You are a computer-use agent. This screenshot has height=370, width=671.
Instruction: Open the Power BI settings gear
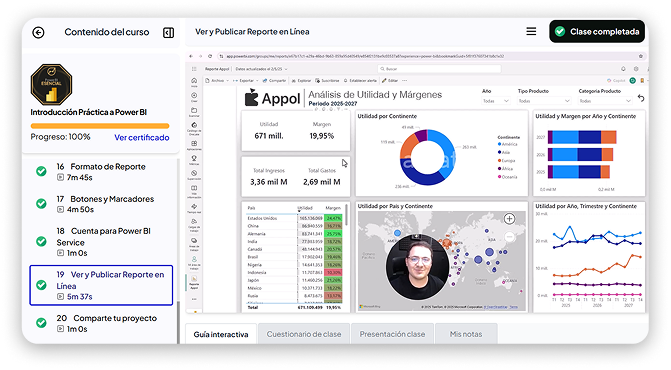point(636,69)
